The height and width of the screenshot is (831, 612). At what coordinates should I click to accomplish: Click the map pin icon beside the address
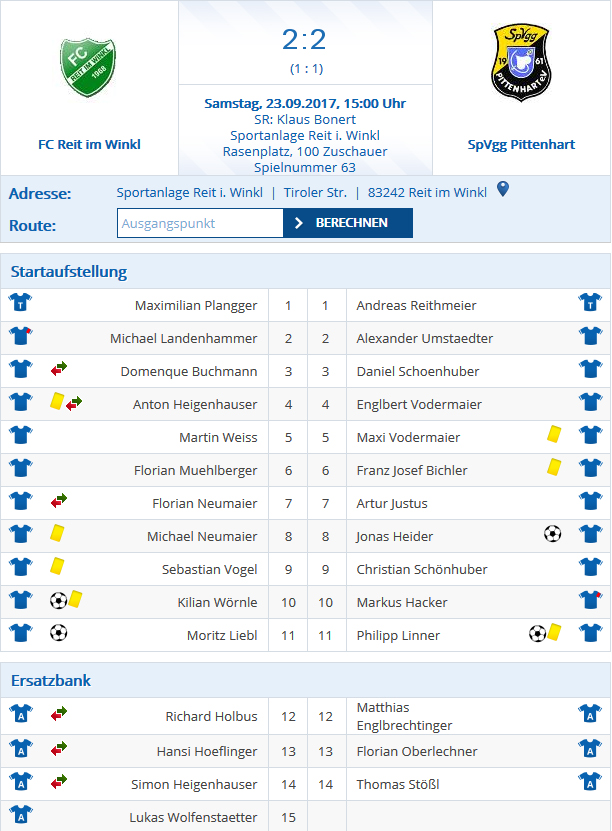point(503,189)
